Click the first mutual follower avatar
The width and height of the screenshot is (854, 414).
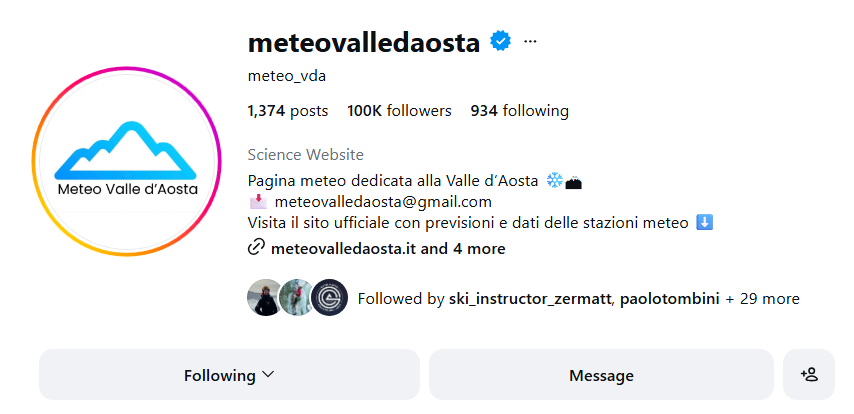tap(264, 298)
